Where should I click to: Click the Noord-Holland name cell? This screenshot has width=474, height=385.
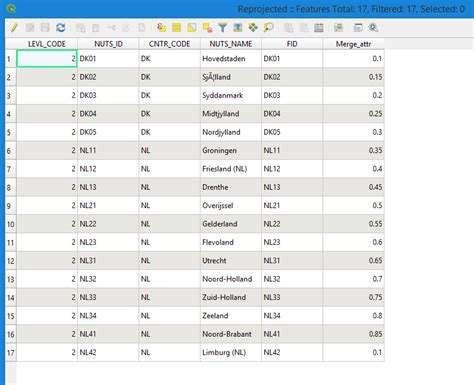(x=231, y=279)
